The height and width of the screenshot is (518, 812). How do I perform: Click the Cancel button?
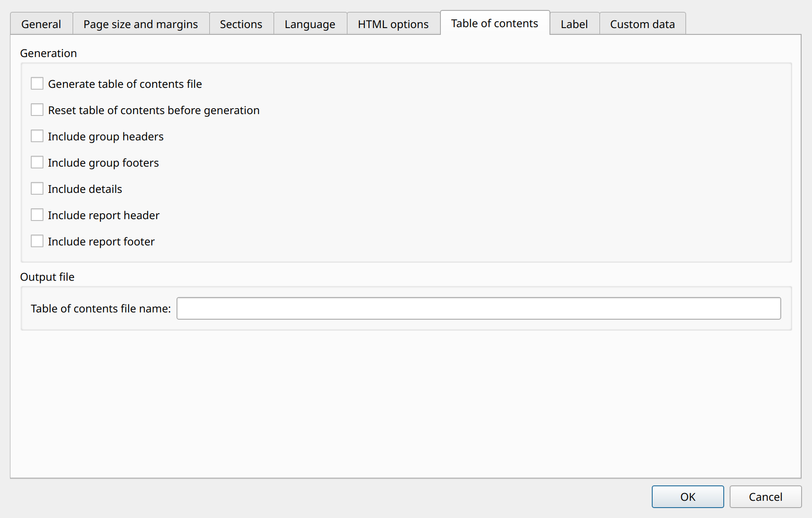[x=765, y=497]
